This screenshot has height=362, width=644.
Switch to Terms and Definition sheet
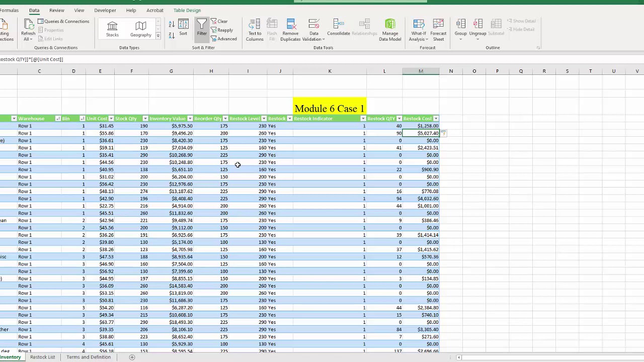pyautogui.click(x=89, y=357)
